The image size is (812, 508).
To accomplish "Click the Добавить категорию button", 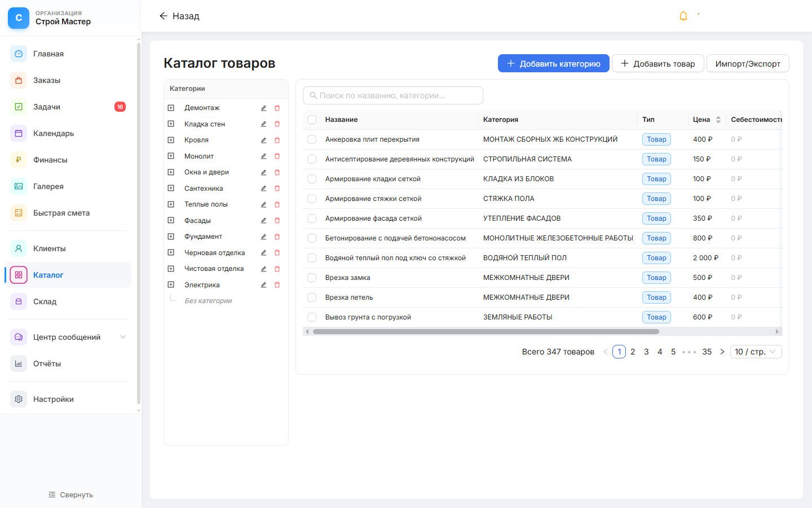I will [554, 63].
